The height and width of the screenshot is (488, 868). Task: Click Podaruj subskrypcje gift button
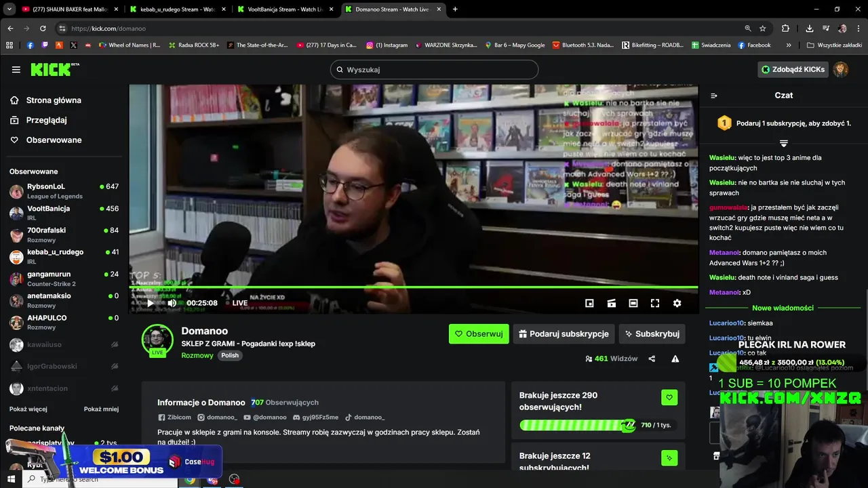(x=564, y=333)
